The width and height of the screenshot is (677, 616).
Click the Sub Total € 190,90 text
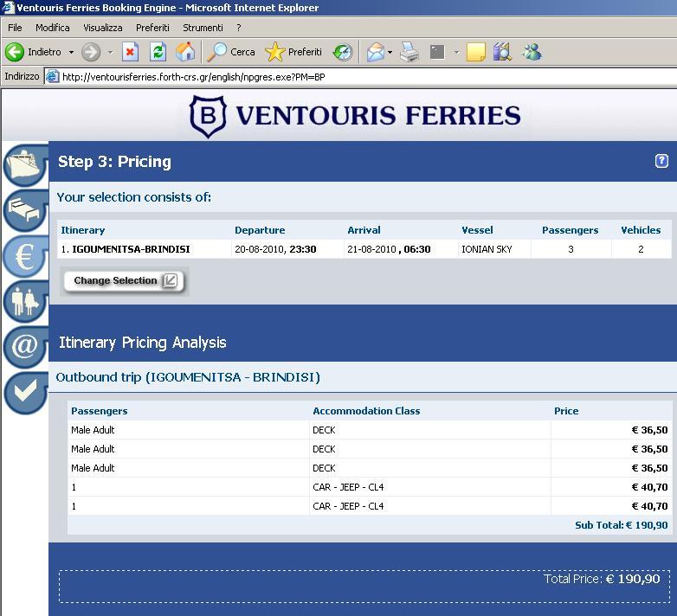coord(621,525)
